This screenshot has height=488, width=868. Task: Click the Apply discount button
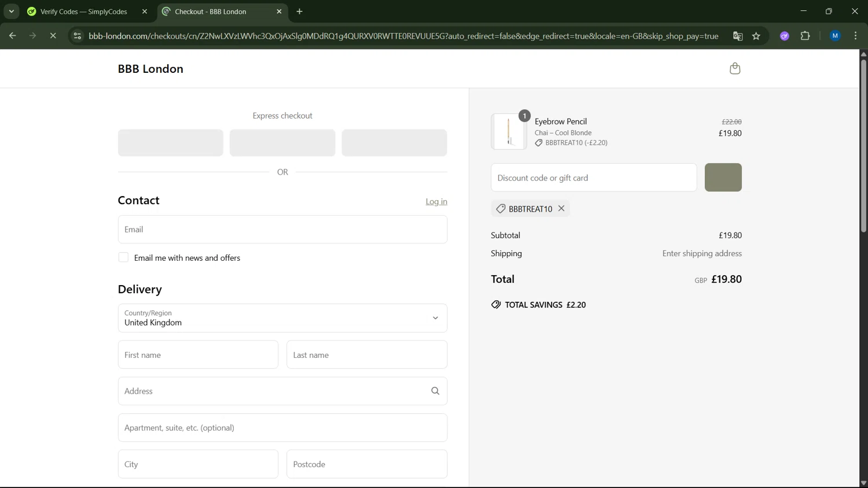(723, 178)
